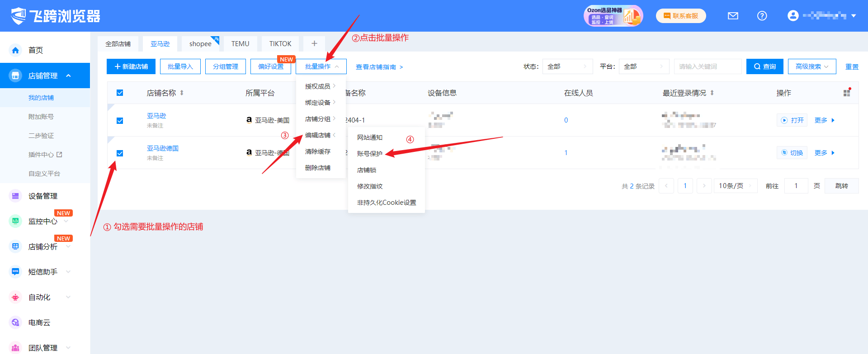This screenshot has height=354, width=868.
Task: Click the 联系客服 button
Action: pyautogui.click(x=681, y=16)
